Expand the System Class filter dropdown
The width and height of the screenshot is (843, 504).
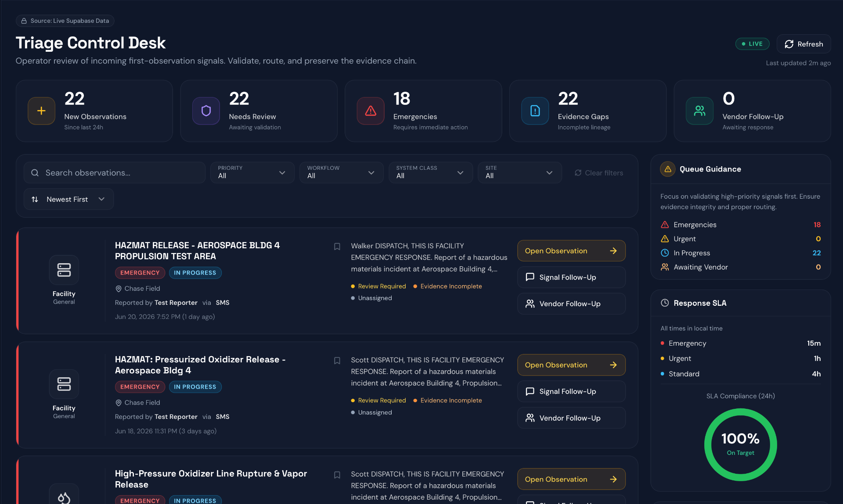coord(430,172)
